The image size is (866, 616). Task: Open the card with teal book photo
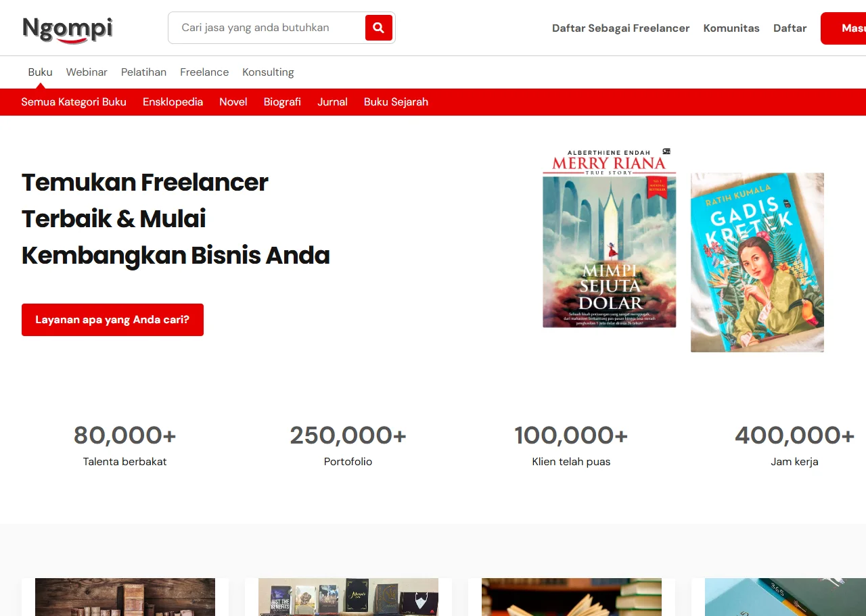pyautogui.click(x=779, y=597)
